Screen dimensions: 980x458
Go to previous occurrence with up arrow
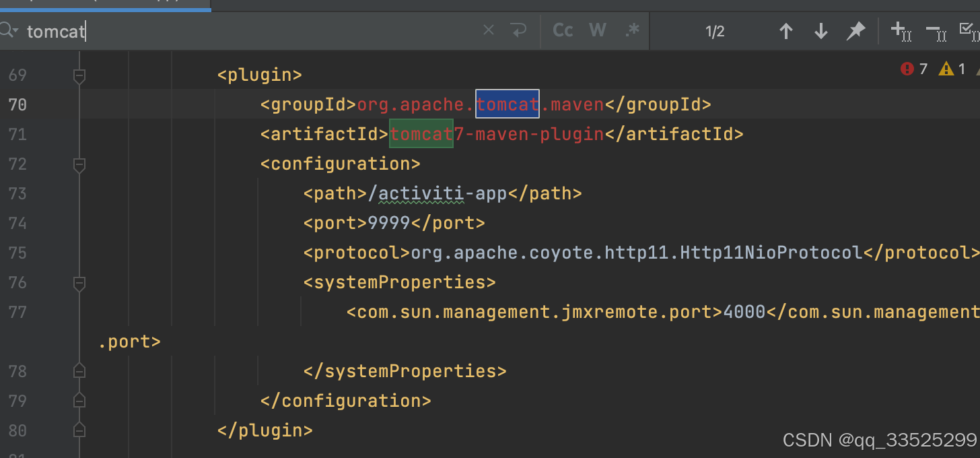[x=785, y=31]
